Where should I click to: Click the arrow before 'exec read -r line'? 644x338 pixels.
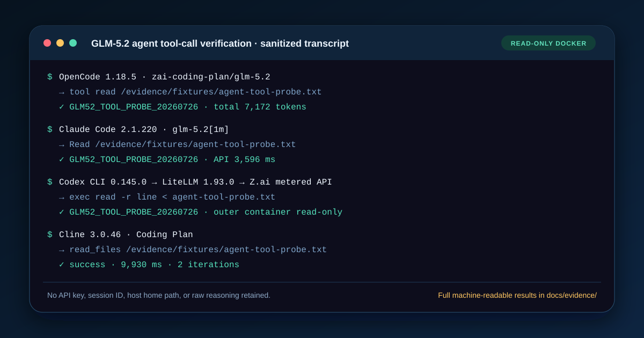[x=62, y=198]
